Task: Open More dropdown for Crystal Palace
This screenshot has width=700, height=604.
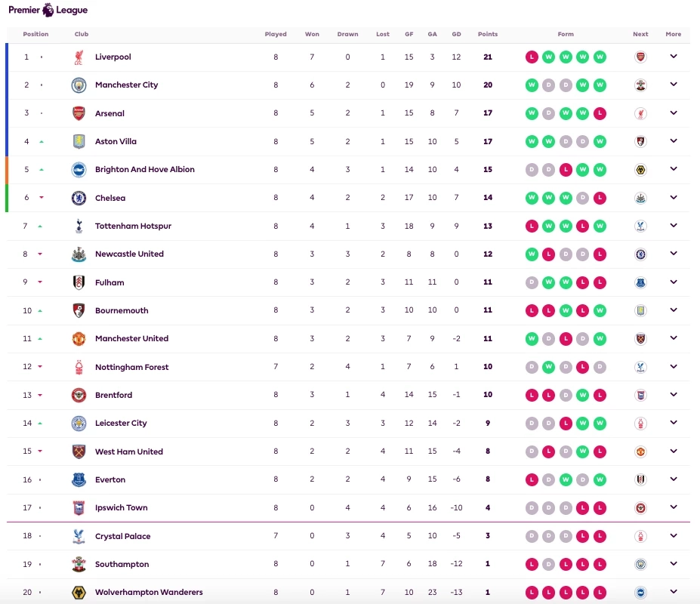Action: [674, 536]
